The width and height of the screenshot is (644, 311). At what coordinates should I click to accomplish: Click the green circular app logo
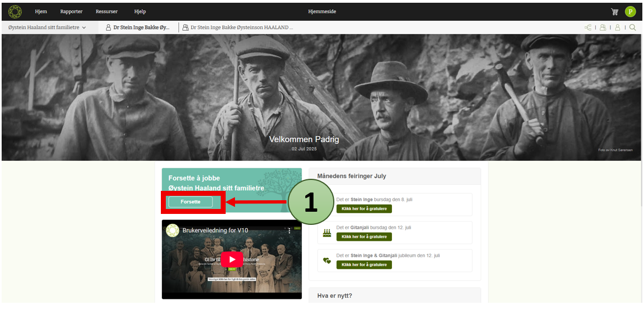(15, 12)
